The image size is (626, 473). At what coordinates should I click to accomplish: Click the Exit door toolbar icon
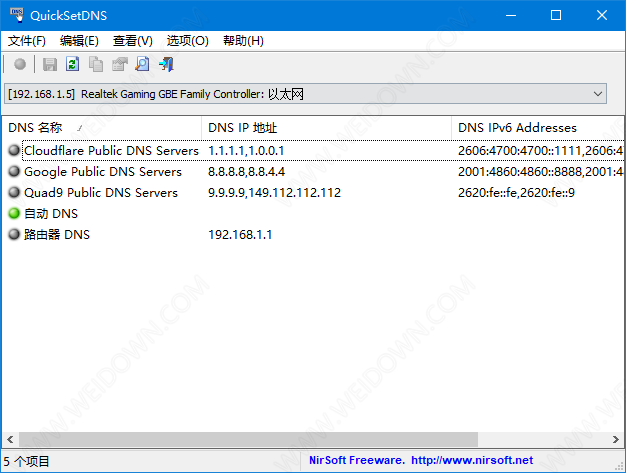pyautogui.click(x=166, y=64)
